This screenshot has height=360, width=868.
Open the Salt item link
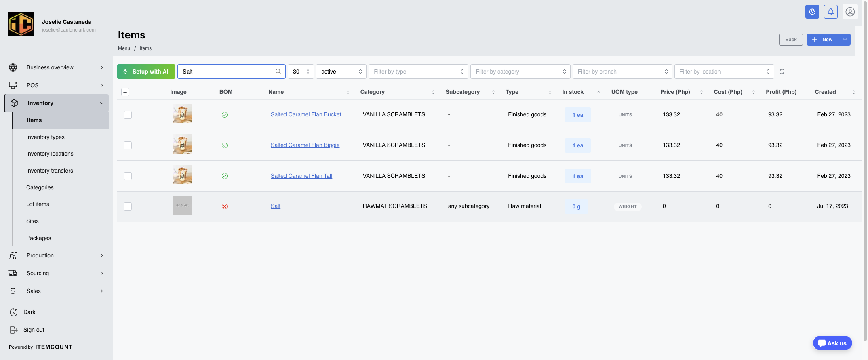[x=276, y=206]
